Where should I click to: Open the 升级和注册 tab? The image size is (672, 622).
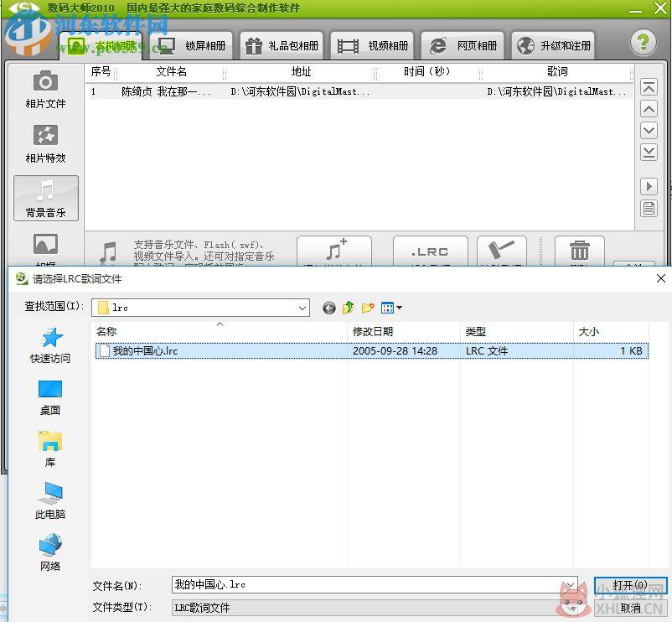click(553, 45)
